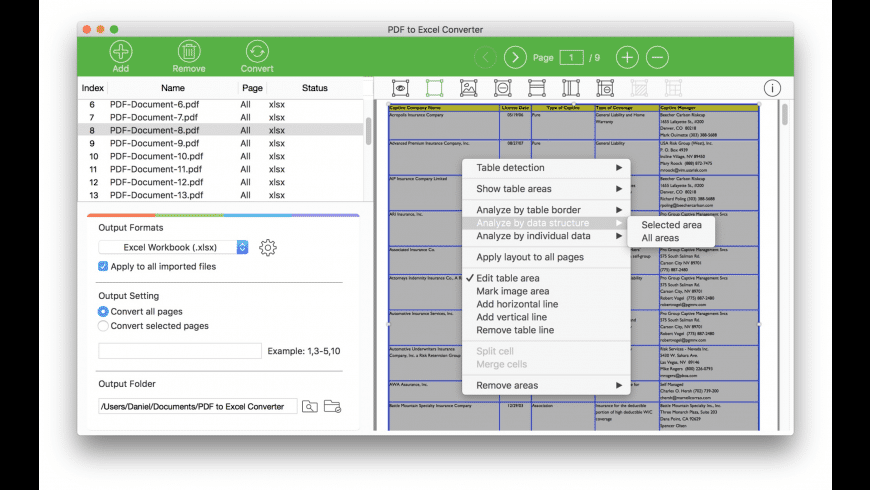Select Convert selected pages radio button

pos(103,326)
